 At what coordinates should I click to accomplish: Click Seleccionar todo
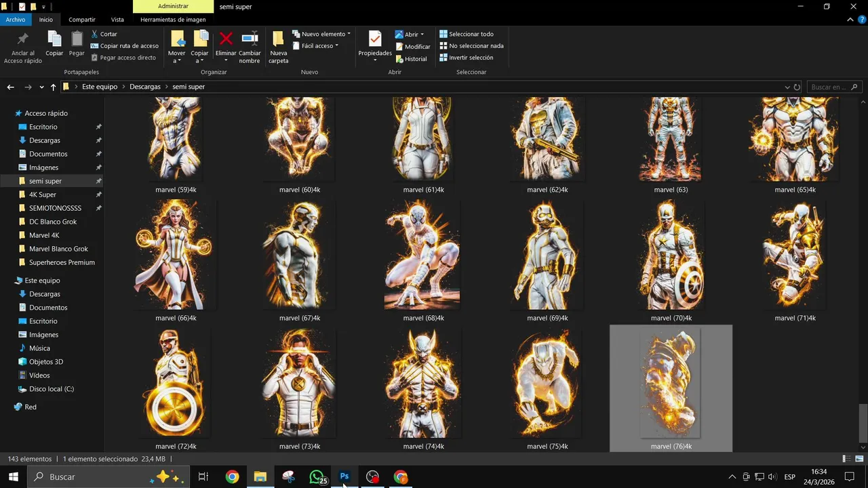467,34
